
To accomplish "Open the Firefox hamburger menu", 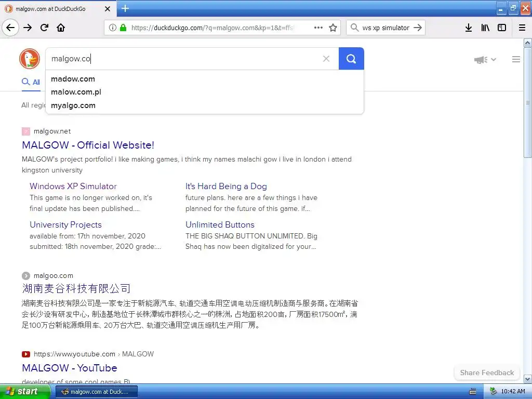I will pyautogui.click(x=522, y=28).
